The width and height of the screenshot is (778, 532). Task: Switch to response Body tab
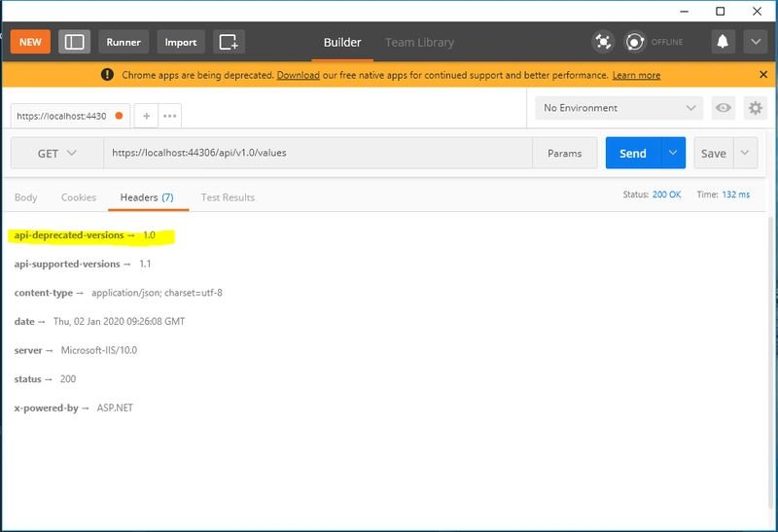[x=26, y=197]
